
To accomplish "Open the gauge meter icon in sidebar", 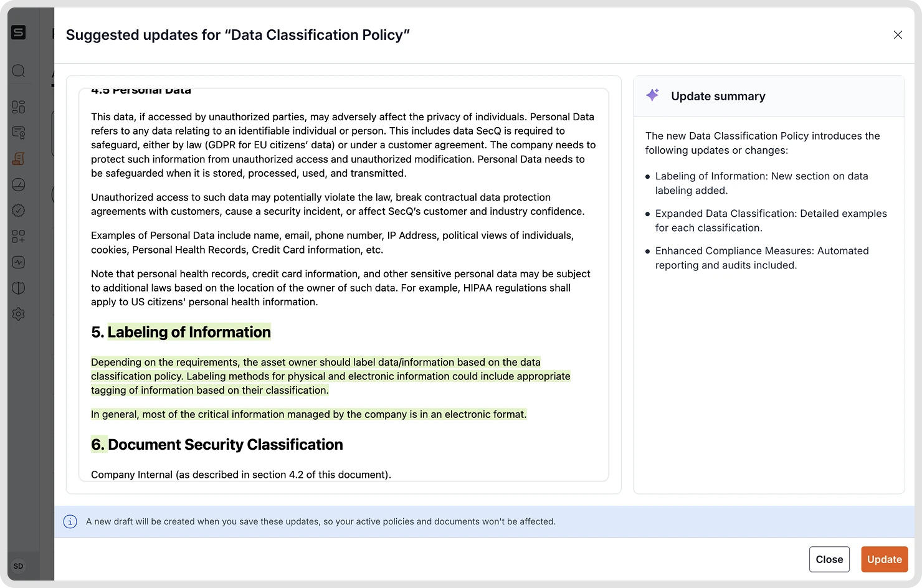I will tap(19, 184).
